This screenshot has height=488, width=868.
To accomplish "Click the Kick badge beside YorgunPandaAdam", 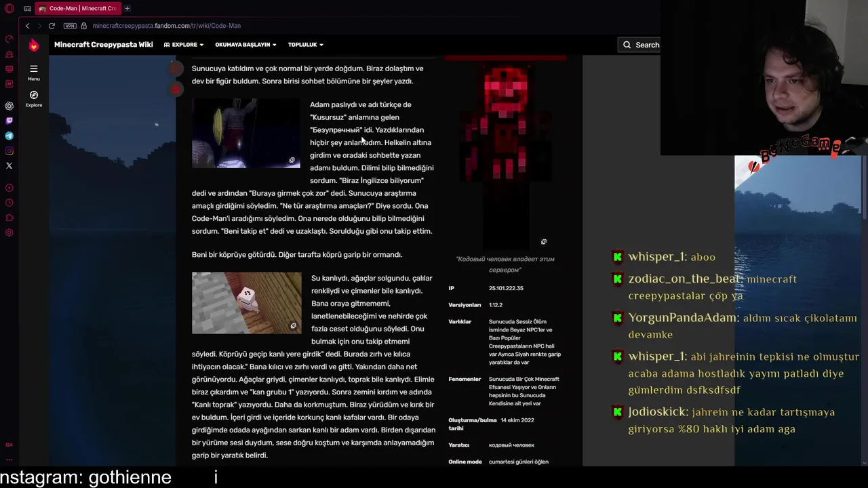I will click(617, 317).
